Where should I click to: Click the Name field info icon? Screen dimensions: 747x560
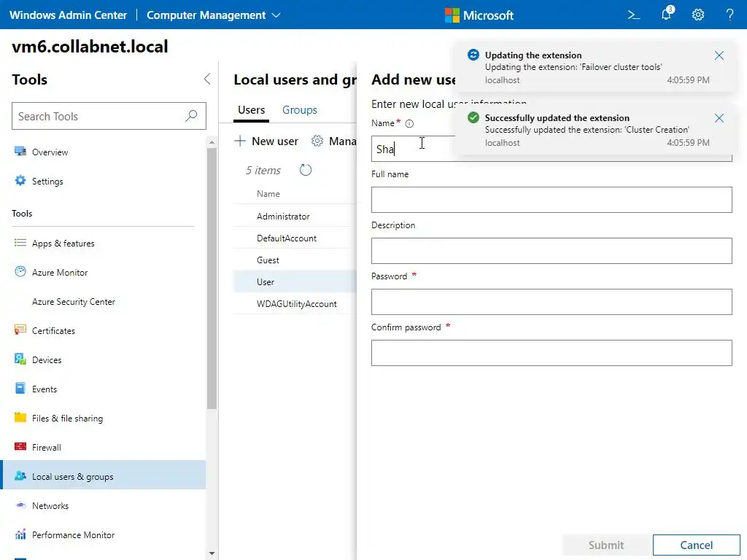click(x=409, y=124)
